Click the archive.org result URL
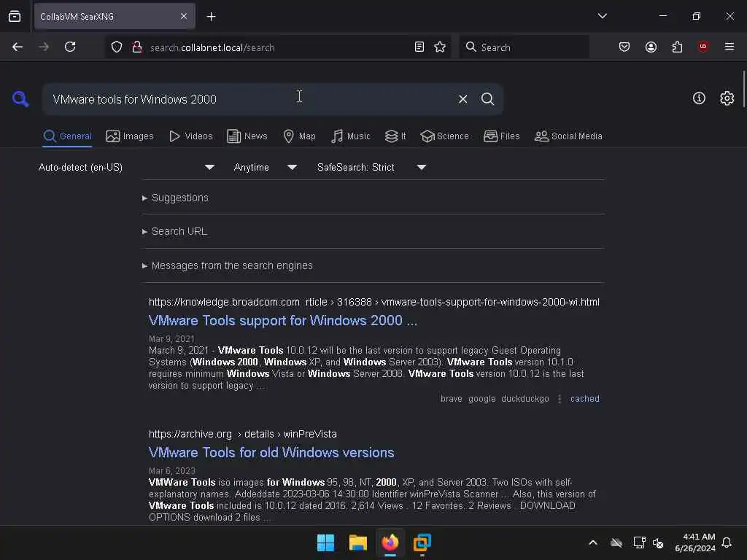Viewport: 747px width, 560px height. 242,434
